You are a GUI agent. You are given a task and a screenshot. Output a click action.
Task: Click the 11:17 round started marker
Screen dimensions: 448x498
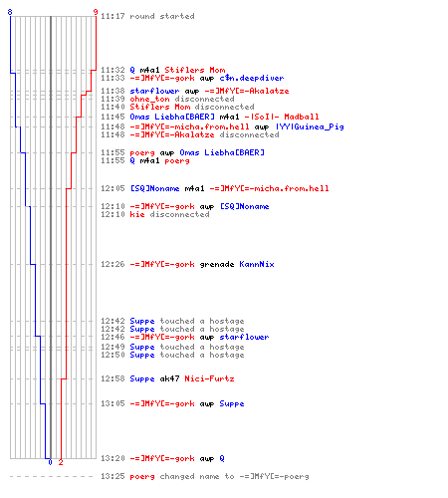147,16
